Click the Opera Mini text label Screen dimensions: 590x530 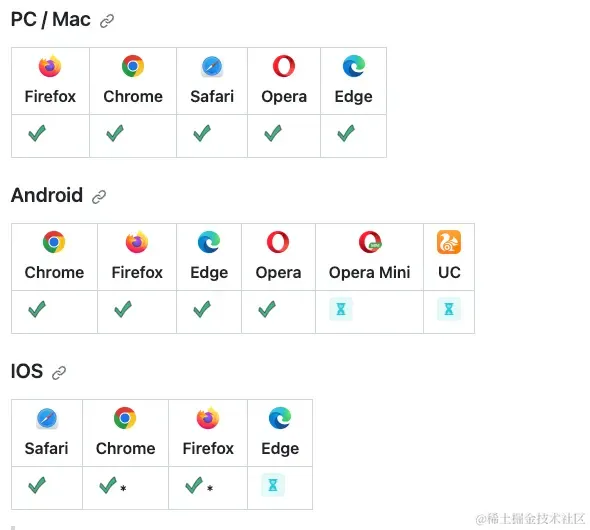(370, 273)
